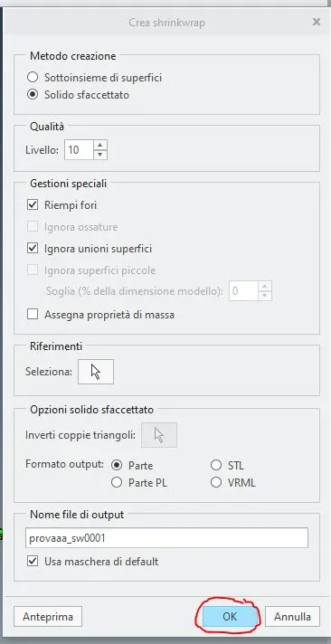Click the output file name field
This screenshot has width=331, height=644.
point(166,538)
